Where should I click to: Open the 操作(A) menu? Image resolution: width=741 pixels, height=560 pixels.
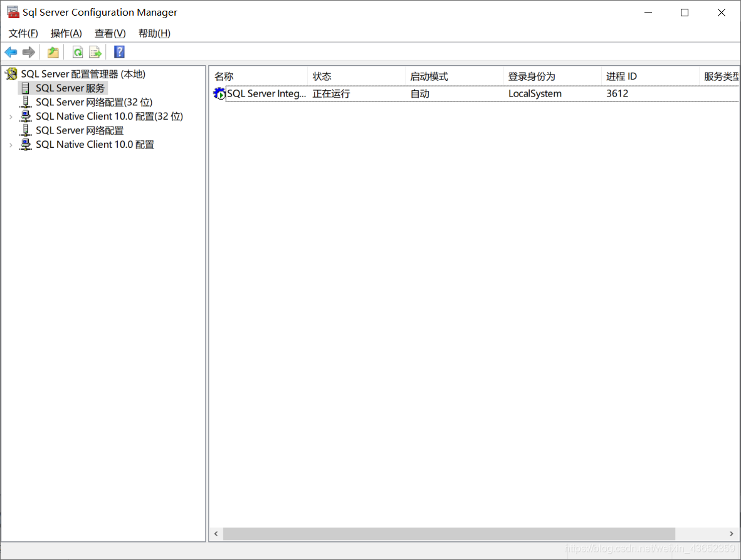click(66, 34)
